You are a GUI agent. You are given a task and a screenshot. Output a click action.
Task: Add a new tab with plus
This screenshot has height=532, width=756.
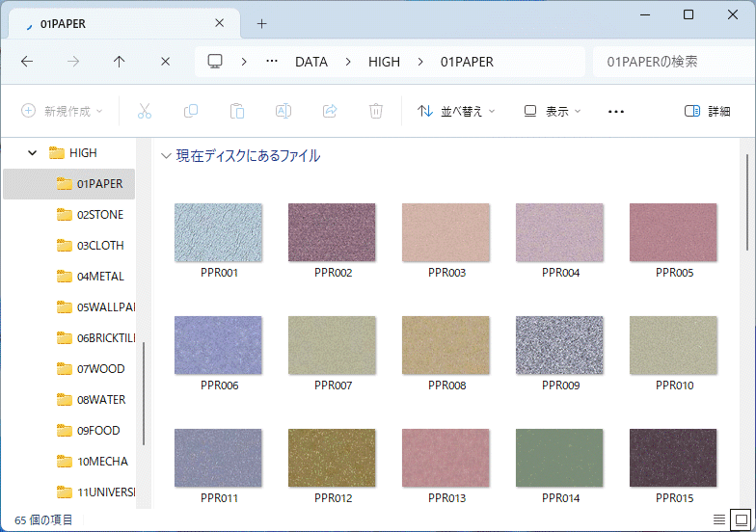point(262,23)
